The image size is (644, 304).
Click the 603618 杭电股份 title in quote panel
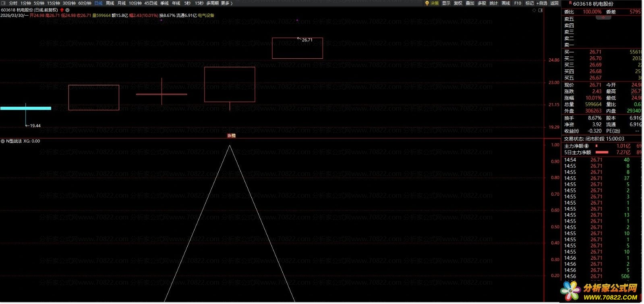593,4
